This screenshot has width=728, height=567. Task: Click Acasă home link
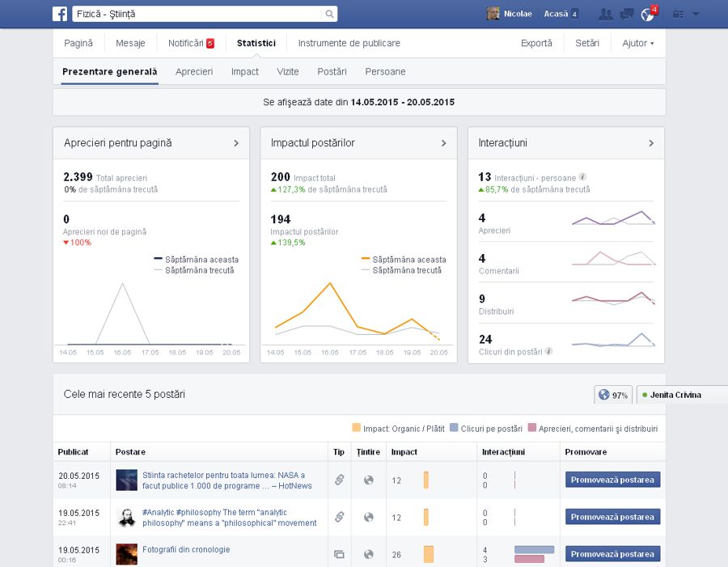557,14
